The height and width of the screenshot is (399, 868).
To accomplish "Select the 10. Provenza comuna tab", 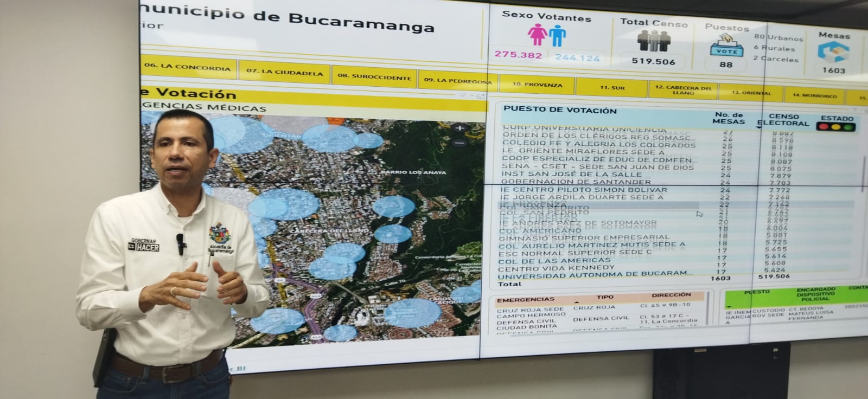I will (537, 85).
